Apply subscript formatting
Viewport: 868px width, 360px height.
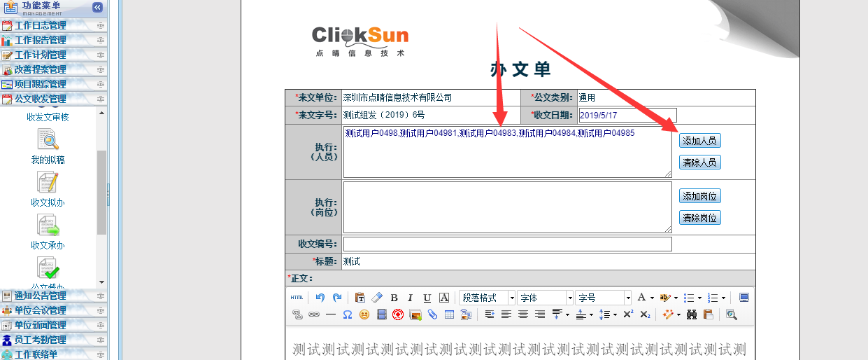645,314
